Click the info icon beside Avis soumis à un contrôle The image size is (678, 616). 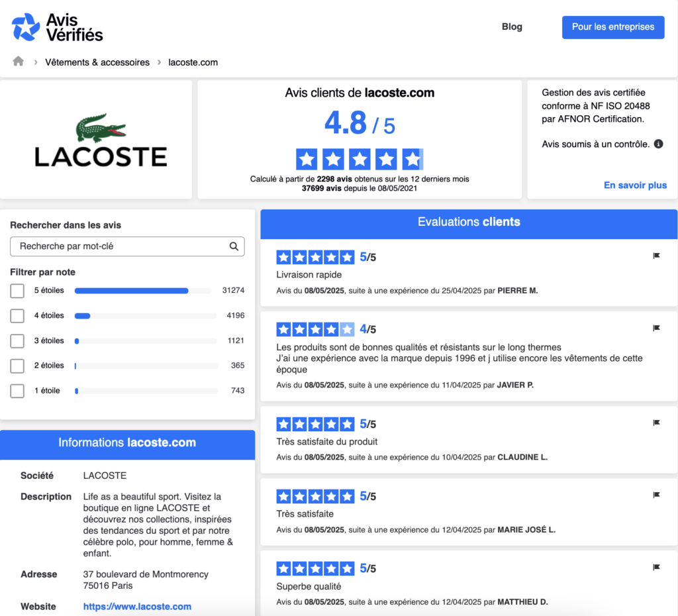(x=658, y=144)
